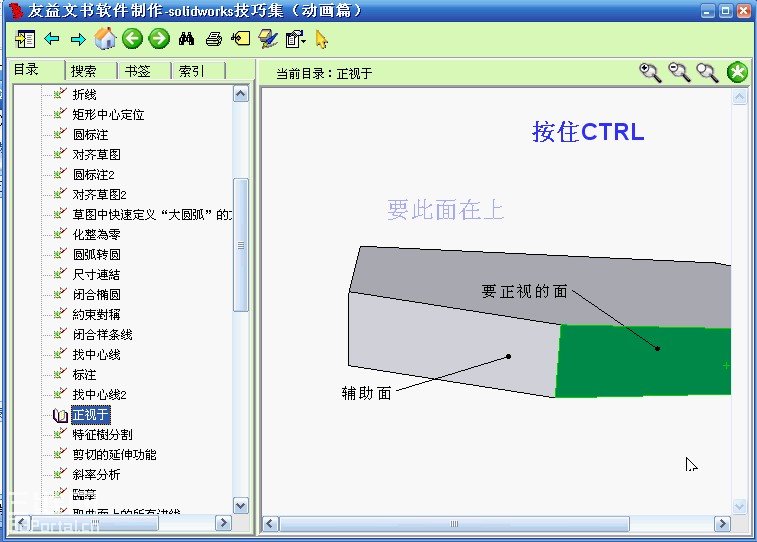
Task: Select the 对齐草图2 tree entry
Action: point(99,195)
